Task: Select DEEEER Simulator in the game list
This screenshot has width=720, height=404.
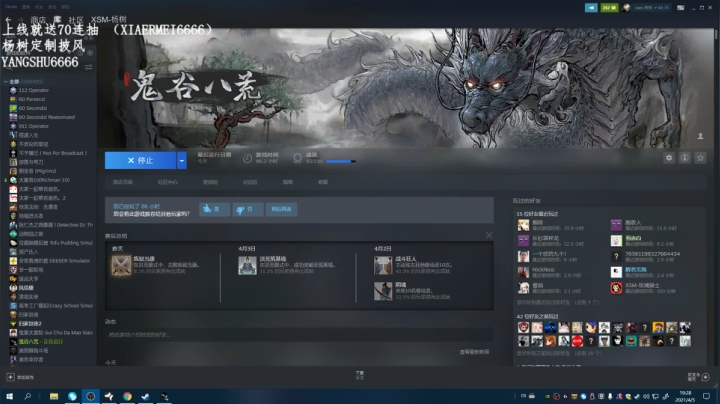Action: (x=54, y=261)
